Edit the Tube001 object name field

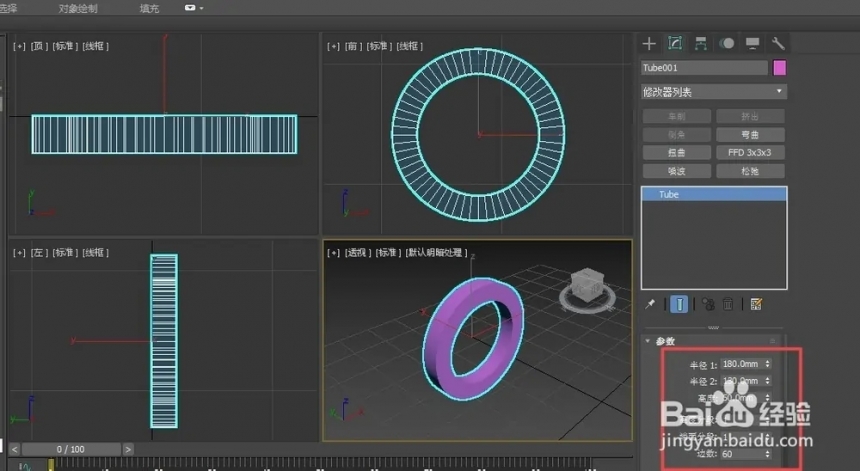pos(704,67)
